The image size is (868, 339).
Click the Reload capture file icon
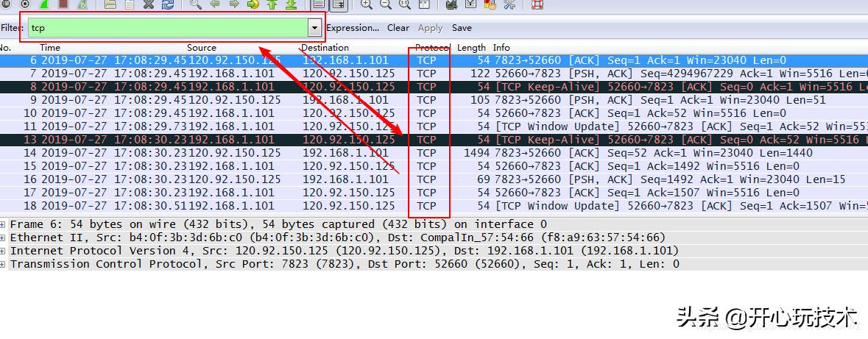(168, 4)
